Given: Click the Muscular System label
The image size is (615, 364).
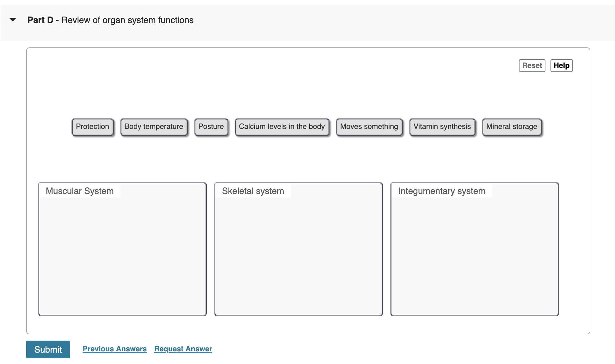Looking at the screenshot, I should (x=80, y=191).
